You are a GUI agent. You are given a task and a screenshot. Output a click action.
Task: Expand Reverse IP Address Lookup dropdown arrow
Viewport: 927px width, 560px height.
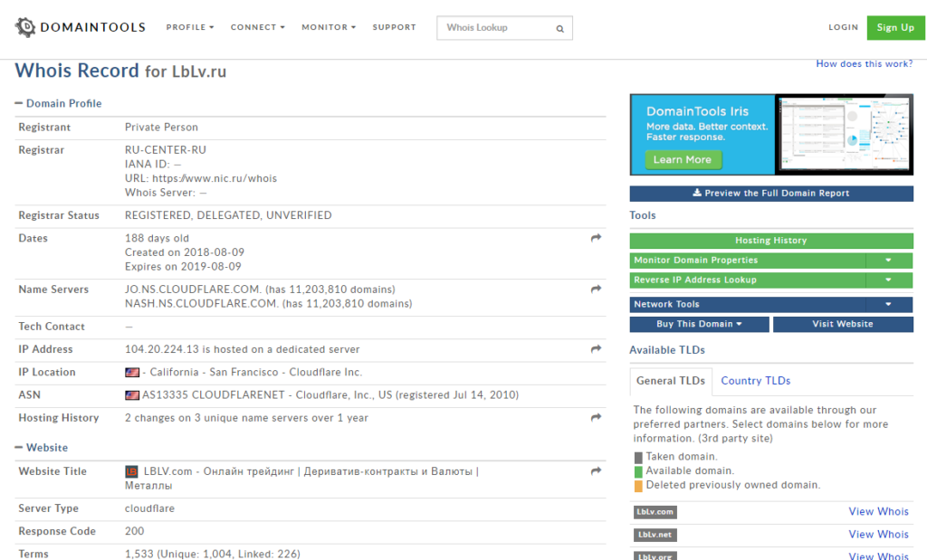click(889, 280)
